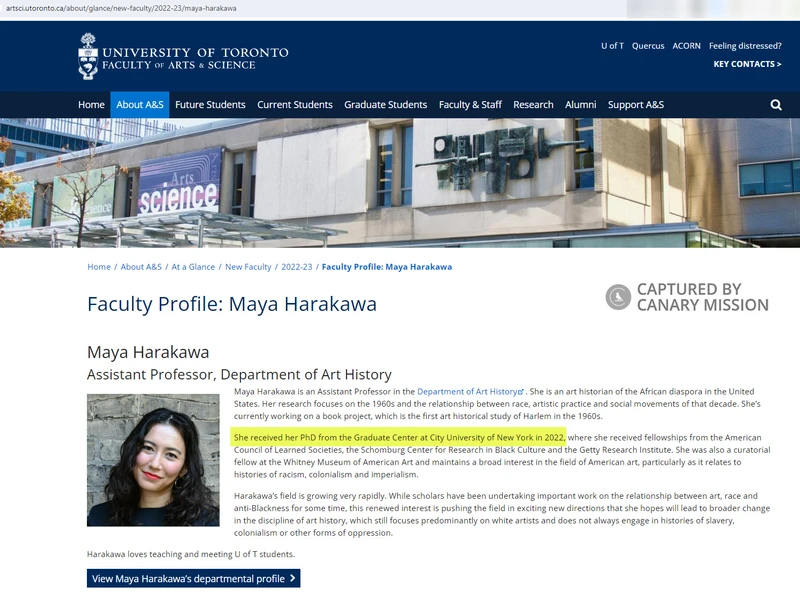Viewport: 800px width, 594px height.
Task: Click View Maya Harakawa's departmental profile button
Action: coord(193,578)
